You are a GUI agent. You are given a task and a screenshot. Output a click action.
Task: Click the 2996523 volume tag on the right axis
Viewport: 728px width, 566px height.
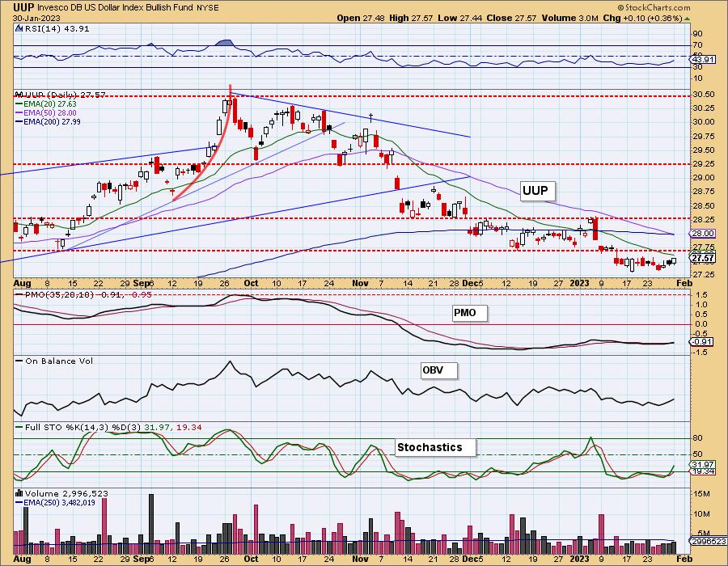(709, 542)
